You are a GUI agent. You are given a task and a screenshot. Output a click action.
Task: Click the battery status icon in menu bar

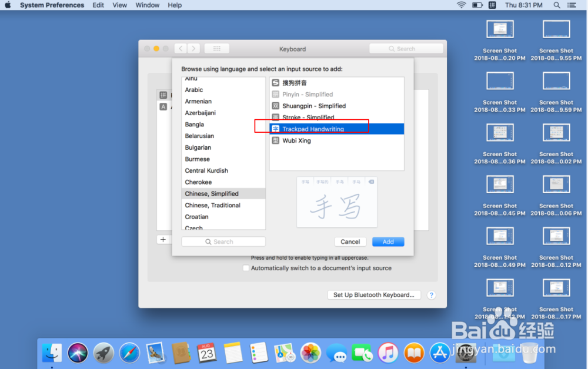pos(477,5)
